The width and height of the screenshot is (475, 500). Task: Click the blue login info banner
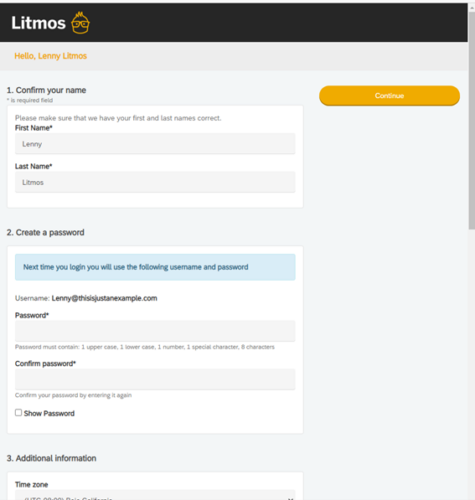(x=155, y=267)
